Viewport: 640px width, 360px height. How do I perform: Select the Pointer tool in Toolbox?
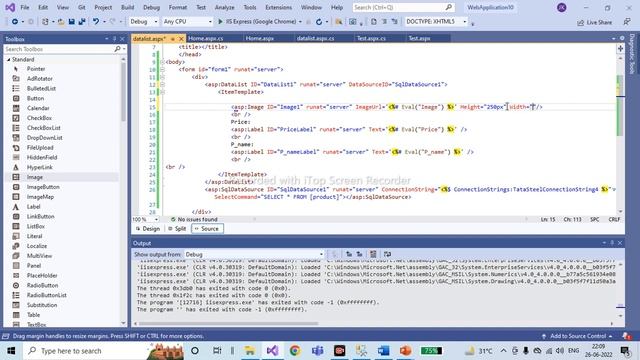36,69
